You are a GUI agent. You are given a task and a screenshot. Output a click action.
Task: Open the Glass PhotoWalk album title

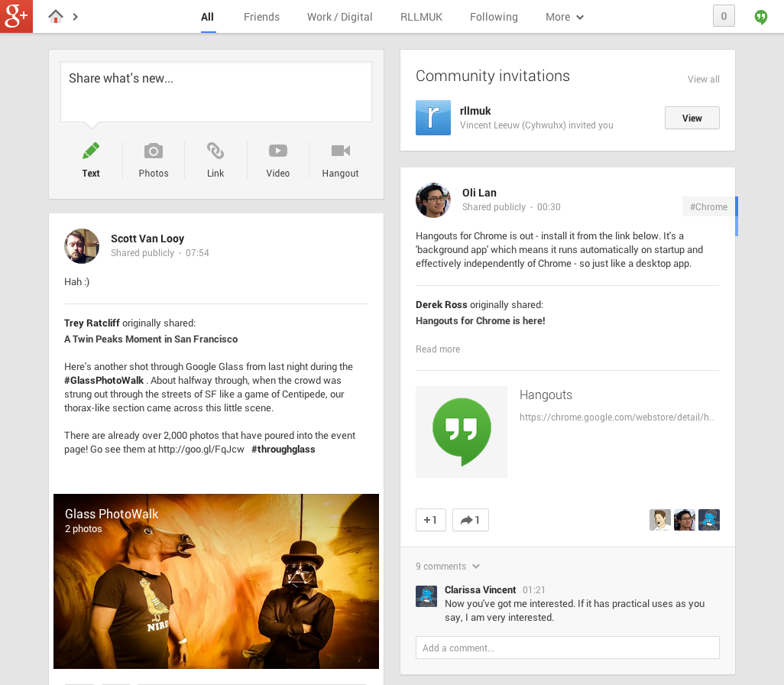click(112, 514)
